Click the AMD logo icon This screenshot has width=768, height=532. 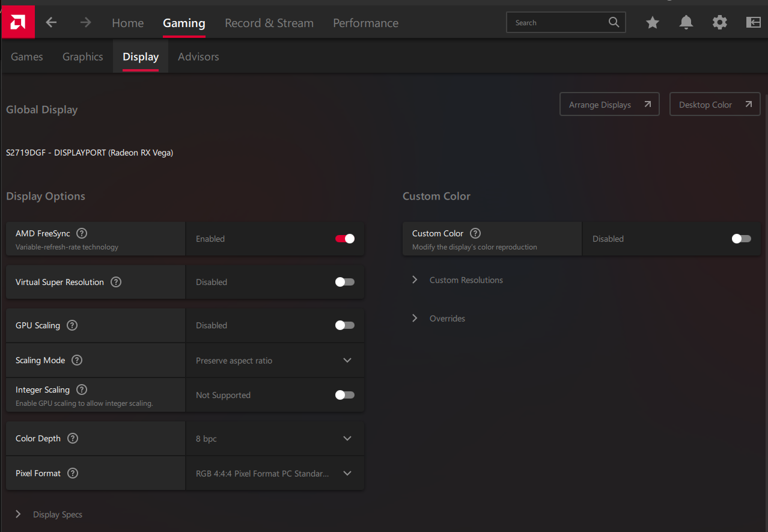18,22
